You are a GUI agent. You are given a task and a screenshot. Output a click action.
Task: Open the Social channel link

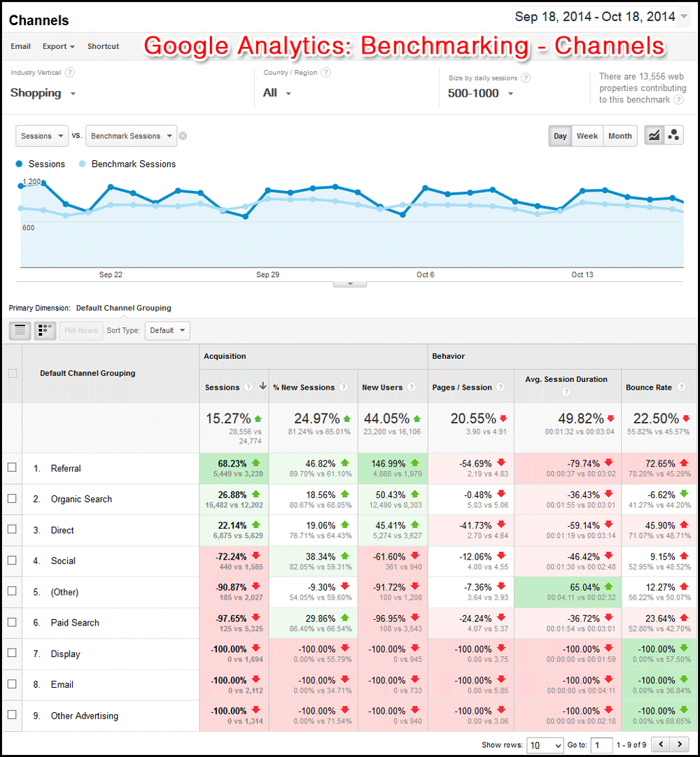63,560
